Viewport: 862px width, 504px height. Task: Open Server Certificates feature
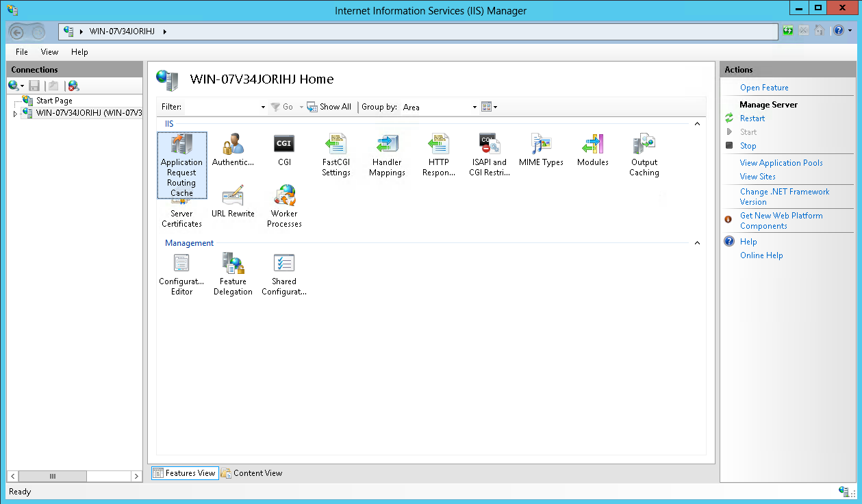181,214
